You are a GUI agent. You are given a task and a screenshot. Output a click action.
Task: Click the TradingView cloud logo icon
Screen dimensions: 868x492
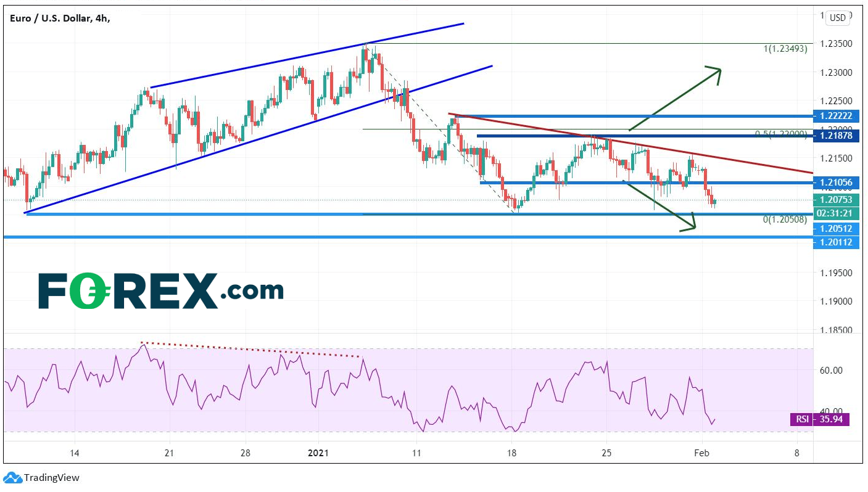[12, 478]
